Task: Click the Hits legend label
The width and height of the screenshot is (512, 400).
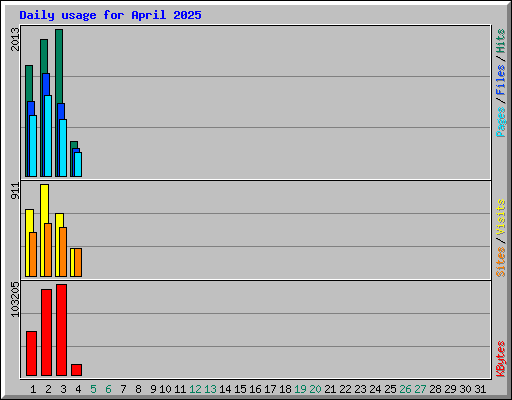Action: click(x=501, y=41)
